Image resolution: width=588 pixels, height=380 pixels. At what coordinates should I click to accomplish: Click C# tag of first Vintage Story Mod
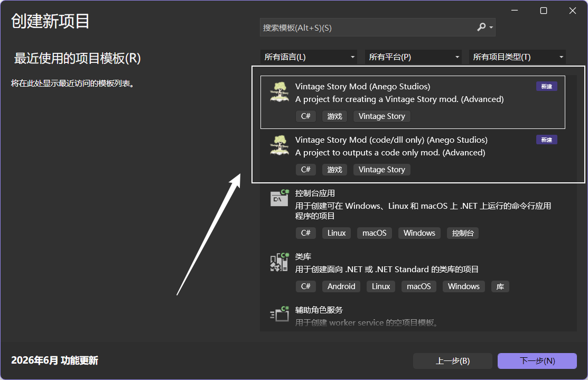306,116
